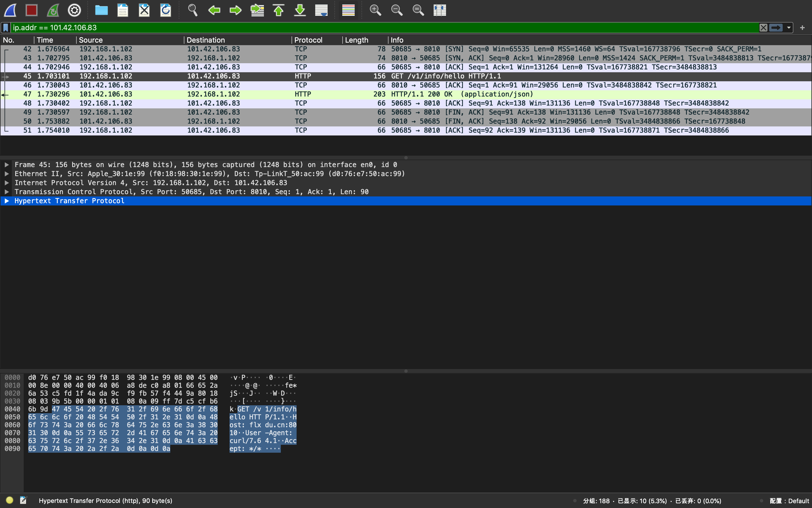Toggle auto-scroll during live capture
This screenshot has width=812, height=508.
(x=321, y=10)
